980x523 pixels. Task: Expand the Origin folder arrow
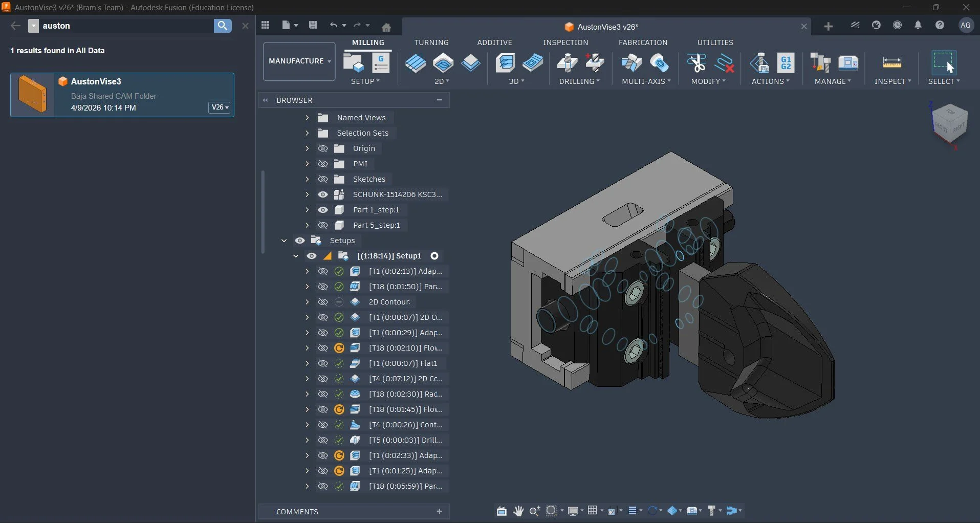(307, 148)
